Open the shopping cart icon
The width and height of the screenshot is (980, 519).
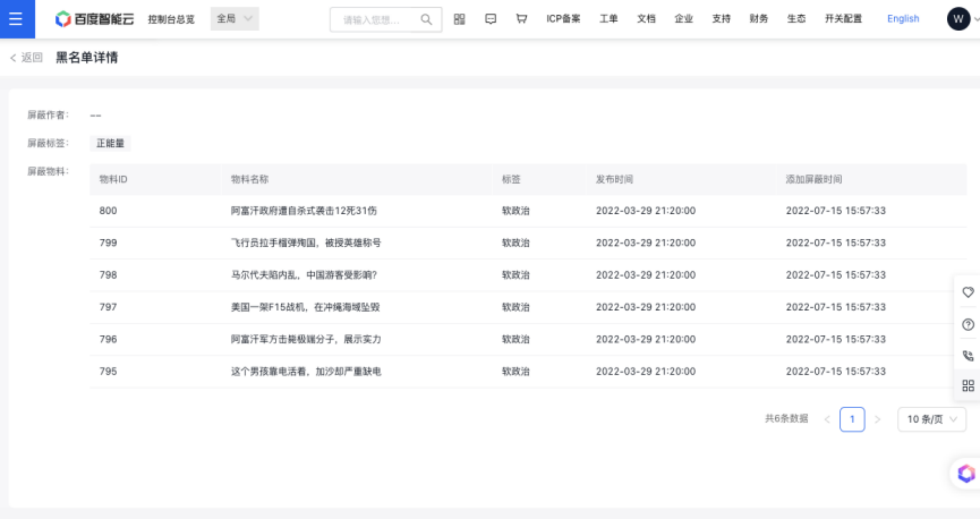pyautogui.click(x=521, y=19)
